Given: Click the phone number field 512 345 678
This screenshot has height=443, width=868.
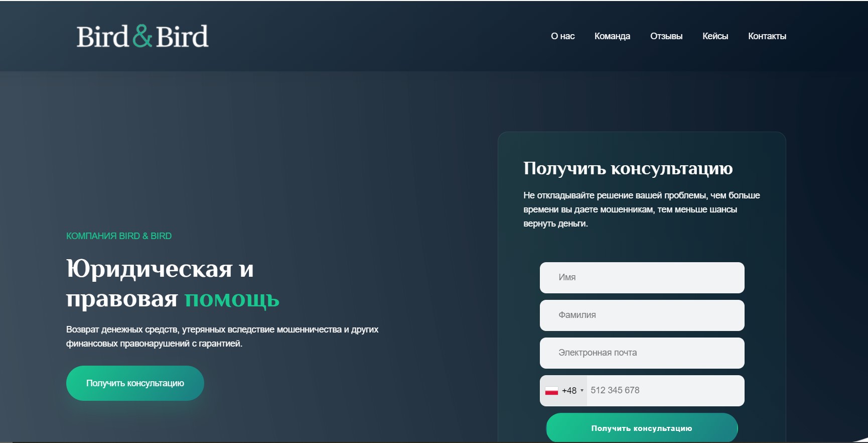Looking at the screenshot, I should pyautogui.click(x=665, y=390).
